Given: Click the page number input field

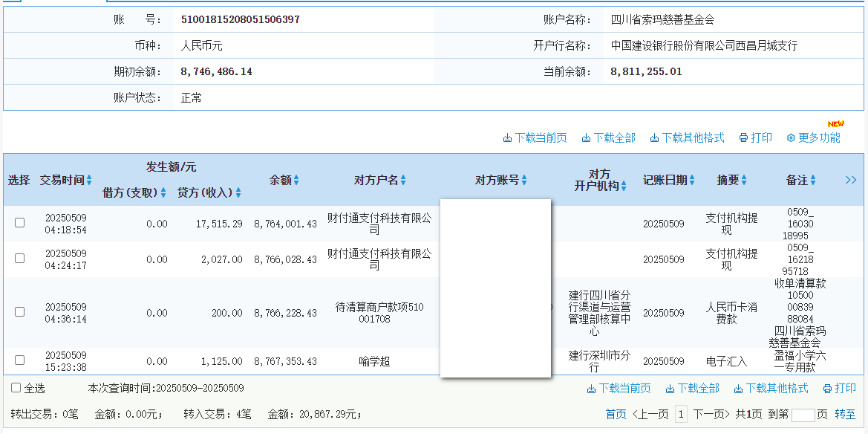Looking at the screenshot, I should coord(803,415).
